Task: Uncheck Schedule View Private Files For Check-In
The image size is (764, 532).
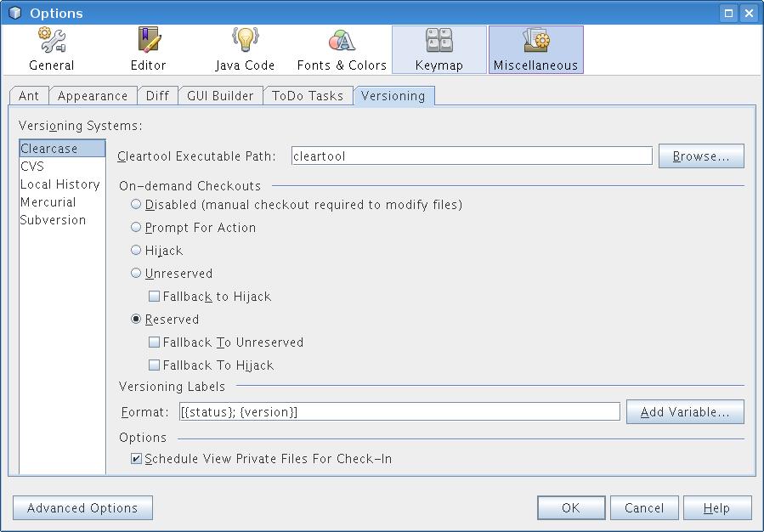Action: (136, 459)
